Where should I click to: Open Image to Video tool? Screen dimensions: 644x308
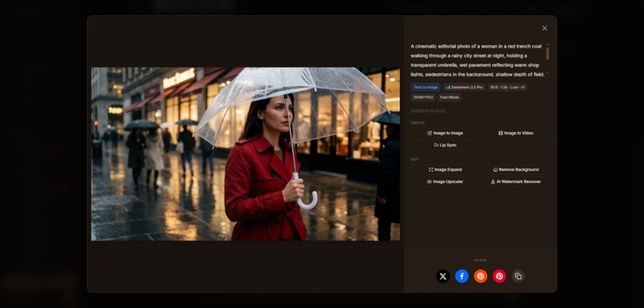[515, 133]
